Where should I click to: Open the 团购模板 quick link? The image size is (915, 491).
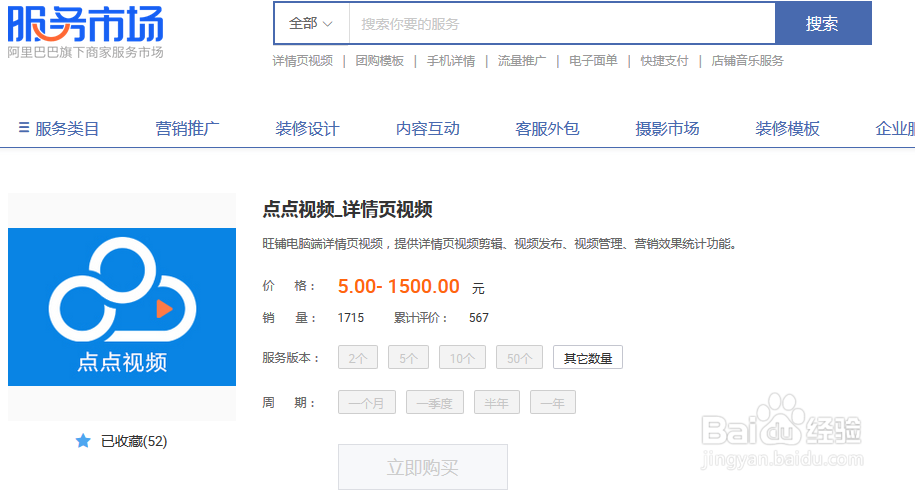tap(379, 61)
